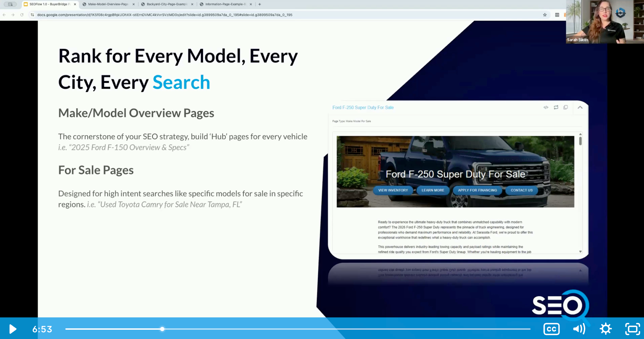Switch to SEOFlow 1.0 - BuyerBridge tab
This screenshot has height=339, width=644.
49,4
